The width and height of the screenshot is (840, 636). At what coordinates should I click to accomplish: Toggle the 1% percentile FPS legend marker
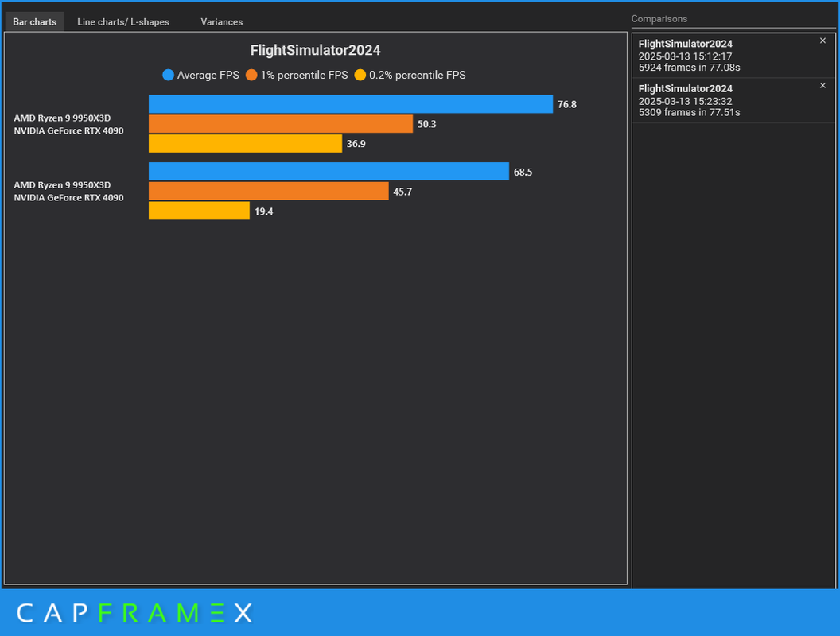click(251, 75)
